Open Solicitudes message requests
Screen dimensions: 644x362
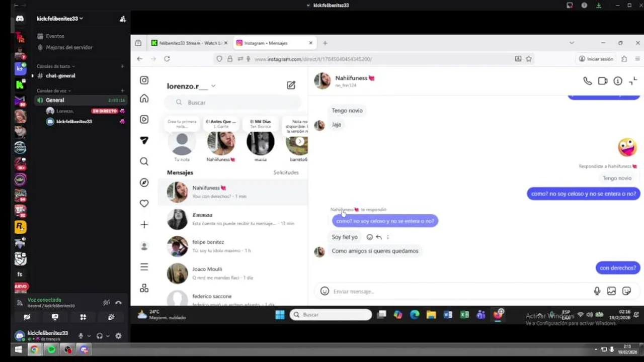(286, 172)
